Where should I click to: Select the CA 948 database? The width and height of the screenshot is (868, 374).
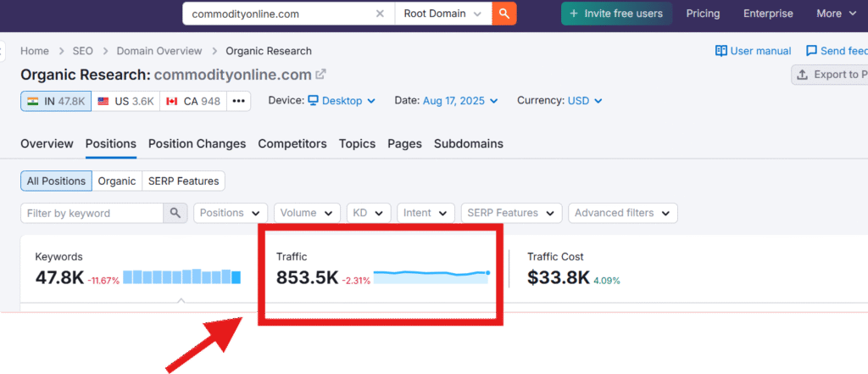tap(193, 102)
